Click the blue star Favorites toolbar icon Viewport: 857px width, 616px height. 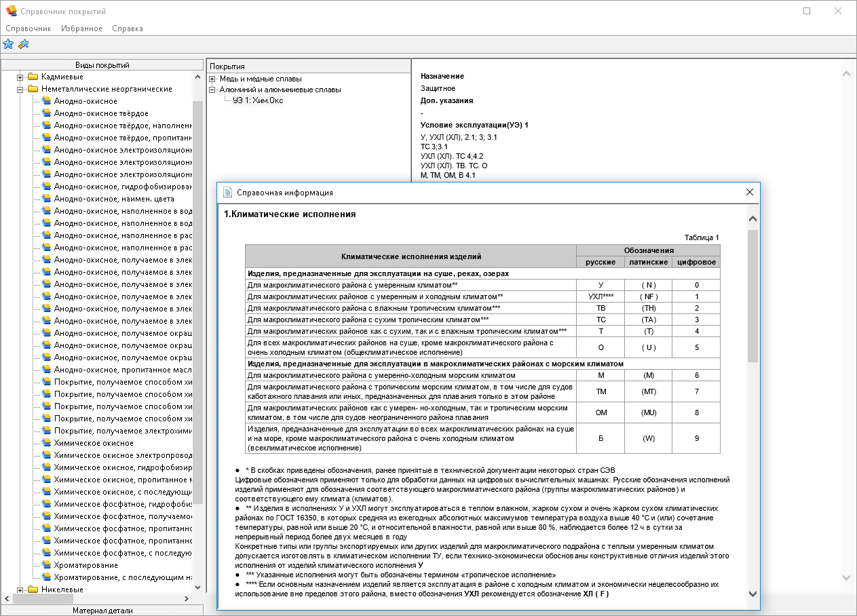coord(8,44)
